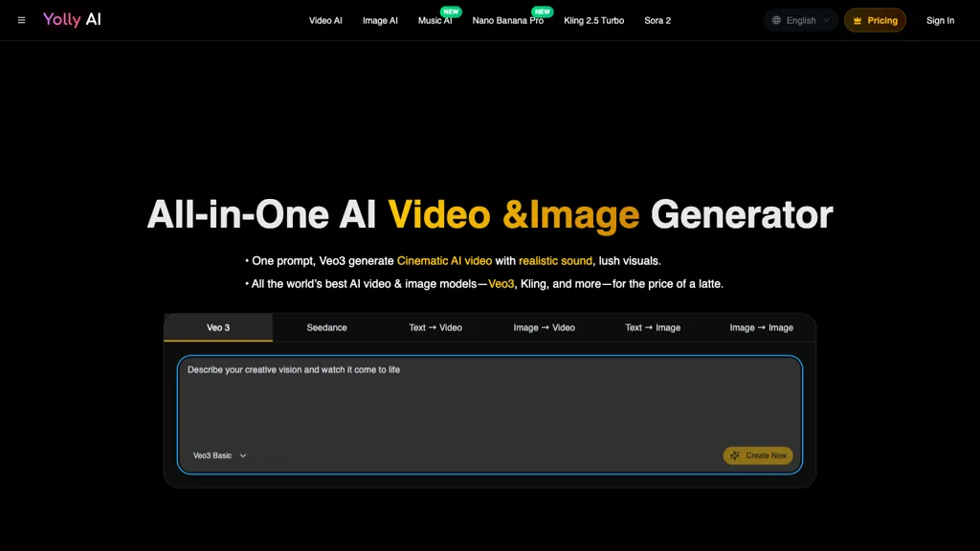
Task: Open the Video AI menu item
Action: (325, 21)
